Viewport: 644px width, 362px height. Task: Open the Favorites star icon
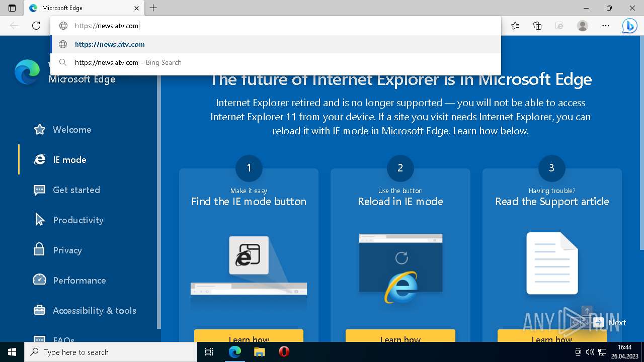[x=515, y=26]
